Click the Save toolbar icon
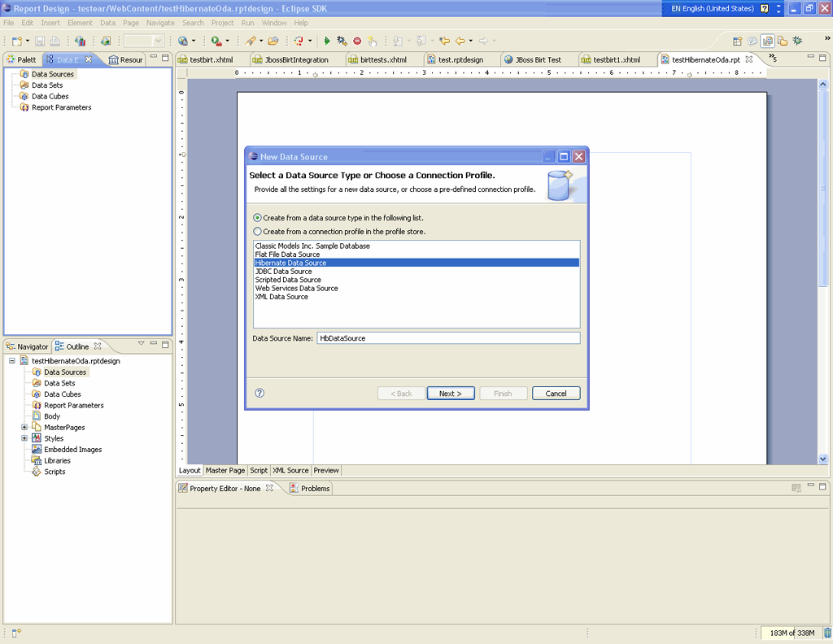This screenshot has height=644, width=833. [x=39, y=41]
